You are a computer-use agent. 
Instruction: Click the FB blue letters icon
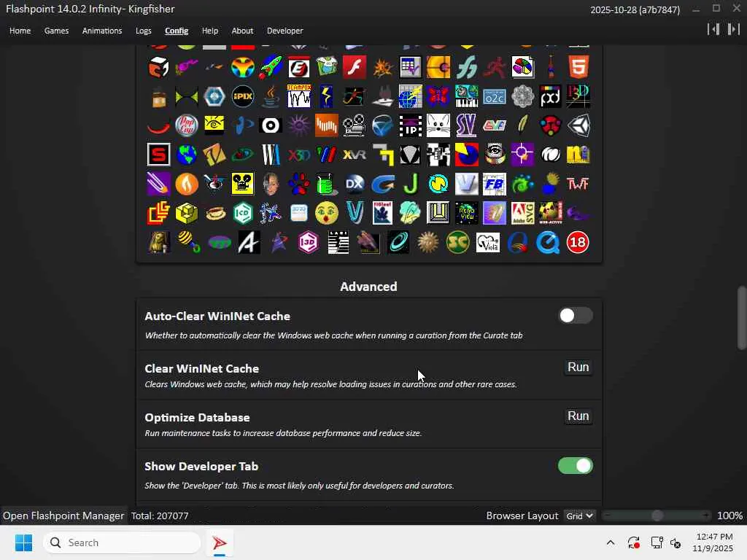(495, 184)
